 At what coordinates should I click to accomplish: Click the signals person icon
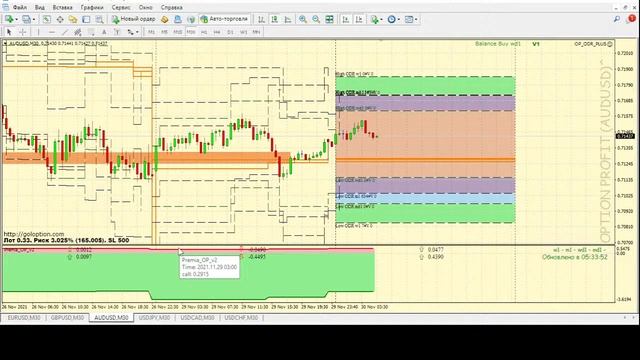tap(178, 19)
